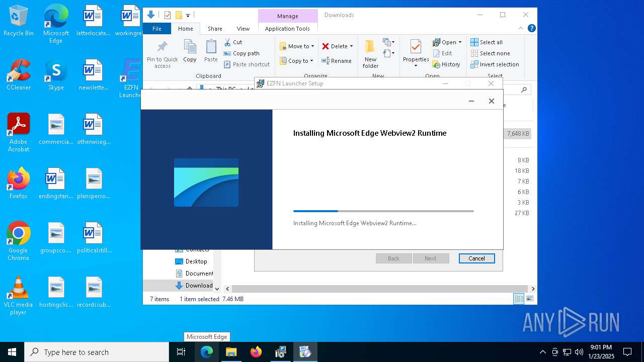Switch to the Share ribbon tab

pos(215,29)
